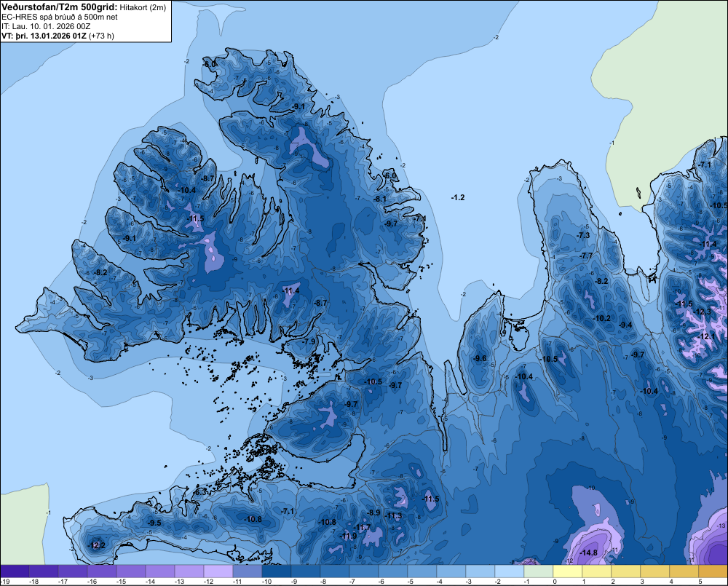Click the -7.3 temperature label
This screenshot has height=586, width=728.
click(x=583, y=235)
